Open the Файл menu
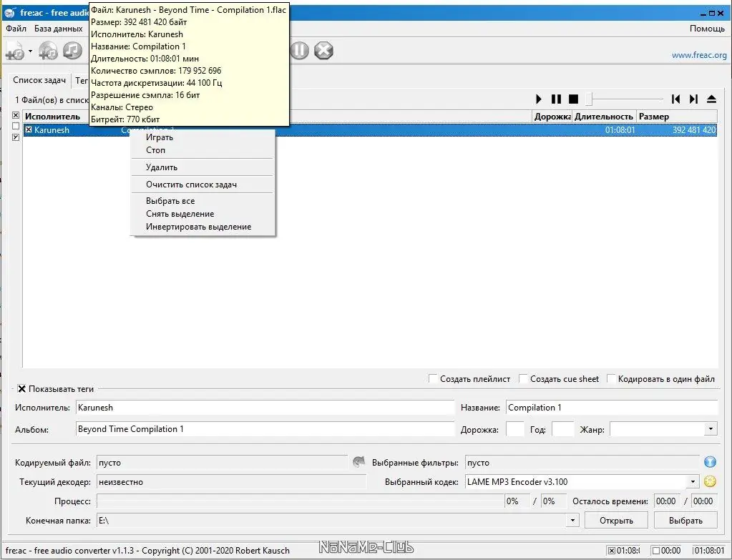This screenshot has height=560, width=732. point(15,29)
